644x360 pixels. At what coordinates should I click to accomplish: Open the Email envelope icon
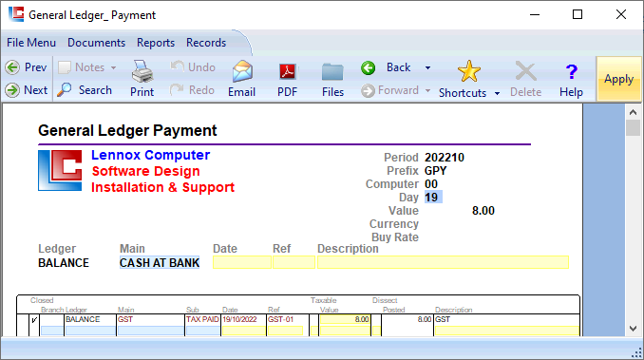[x=242, y=71]
